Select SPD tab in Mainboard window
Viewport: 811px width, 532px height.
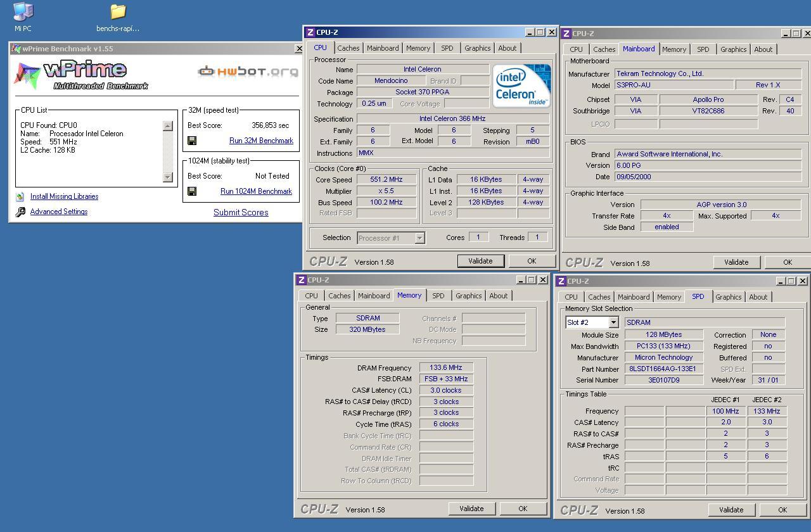(703, 49)
